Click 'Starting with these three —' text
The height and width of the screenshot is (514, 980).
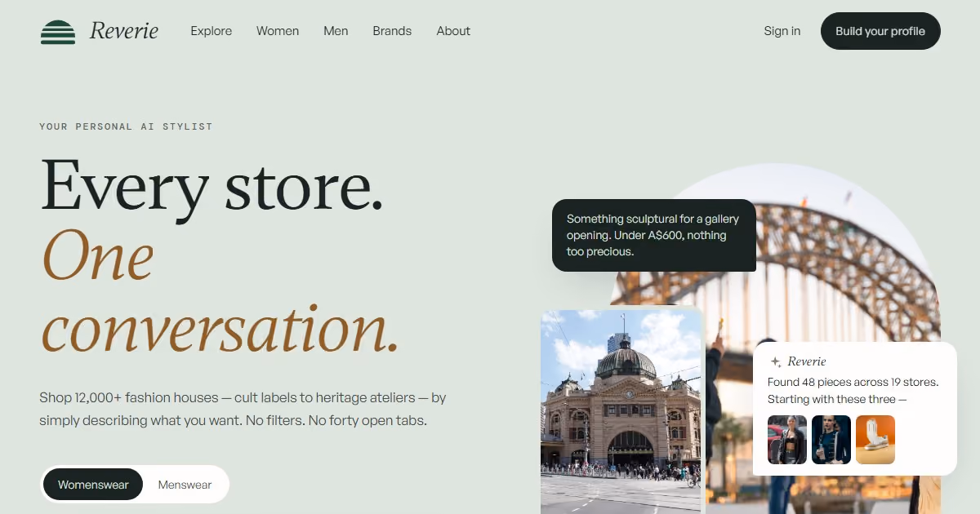837,399
